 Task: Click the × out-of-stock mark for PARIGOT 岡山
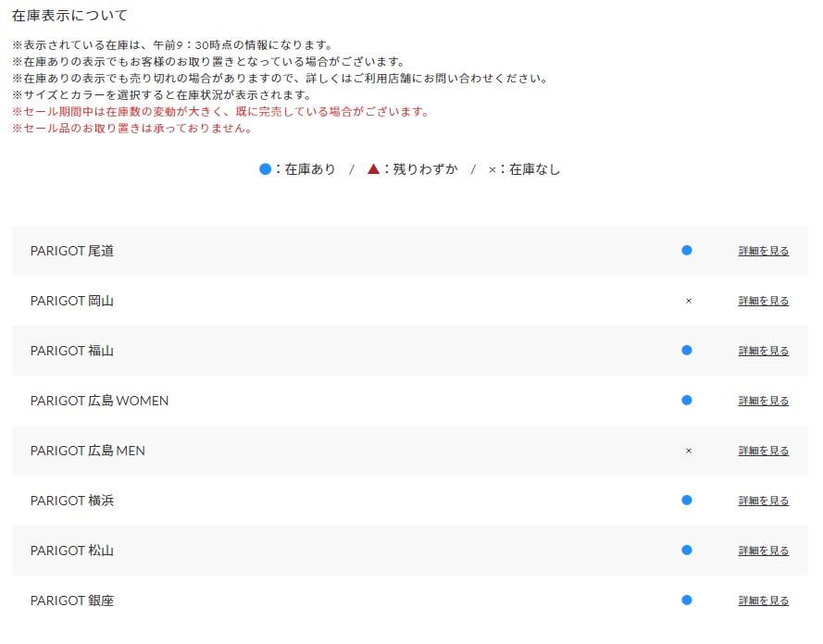[x=689, y=301]
